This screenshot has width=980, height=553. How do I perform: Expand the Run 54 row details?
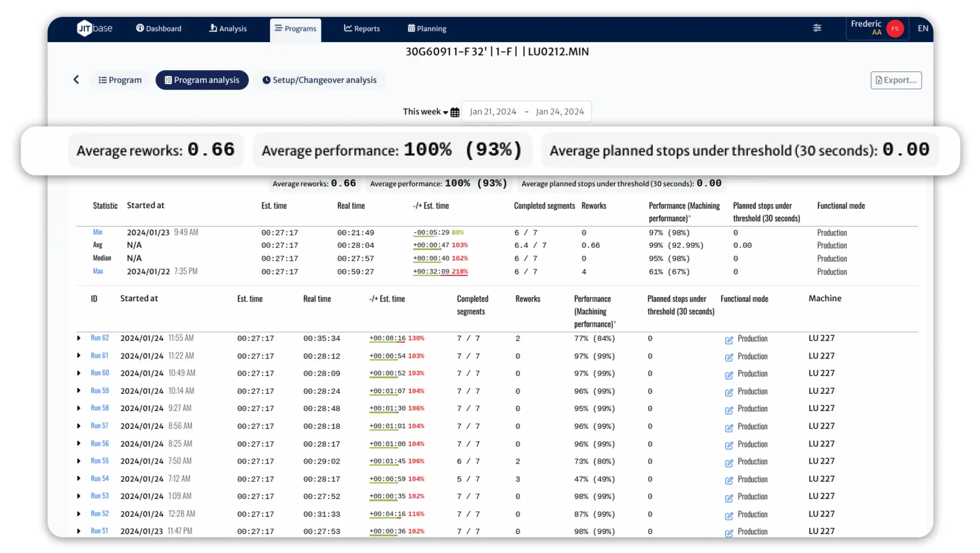pos(78,479)
